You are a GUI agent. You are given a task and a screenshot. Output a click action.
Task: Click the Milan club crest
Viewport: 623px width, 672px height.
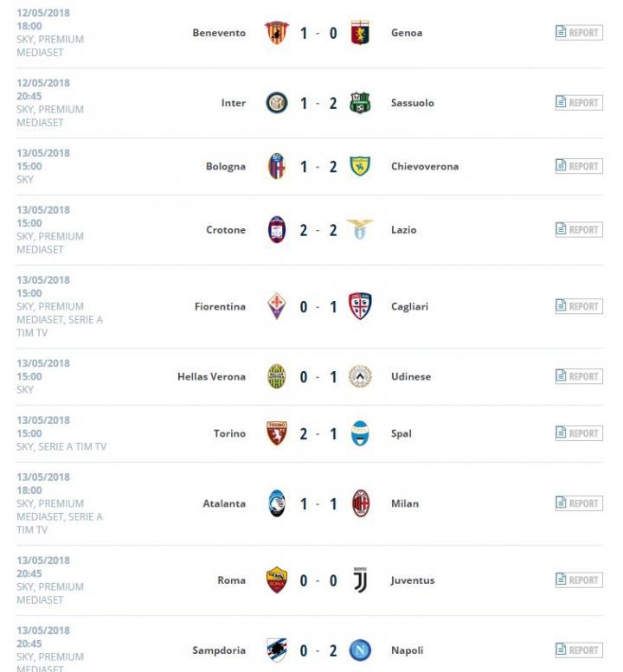click(x=360, y=503)
